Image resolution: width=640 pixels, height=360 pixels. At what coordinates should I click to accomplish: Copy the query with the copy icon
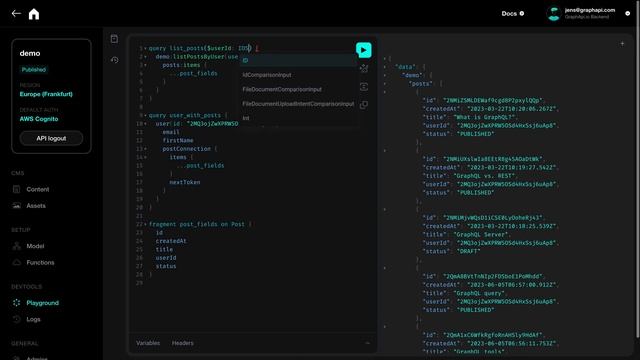(x=364, y=105)
